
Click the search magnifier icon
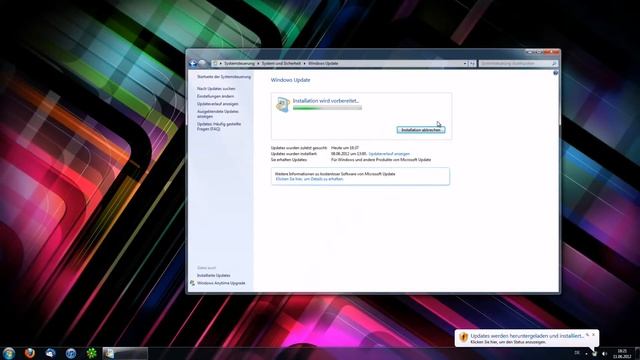[554, 64]
